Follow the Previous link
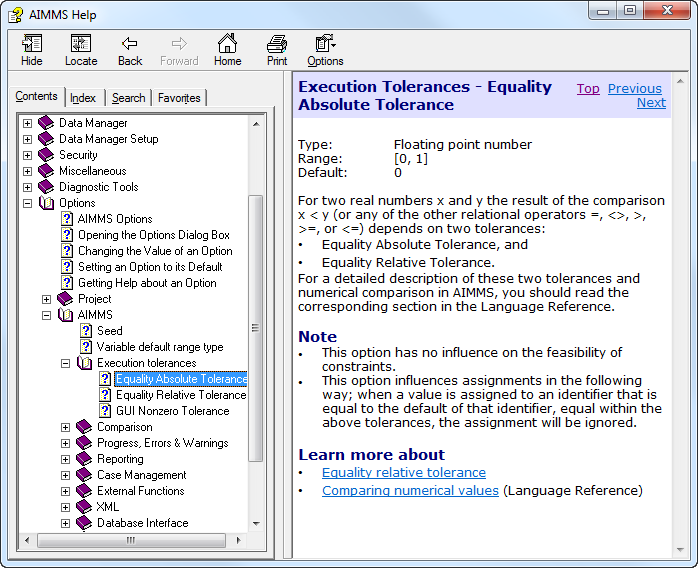This screenshot has width=698, height=568. 635,89
